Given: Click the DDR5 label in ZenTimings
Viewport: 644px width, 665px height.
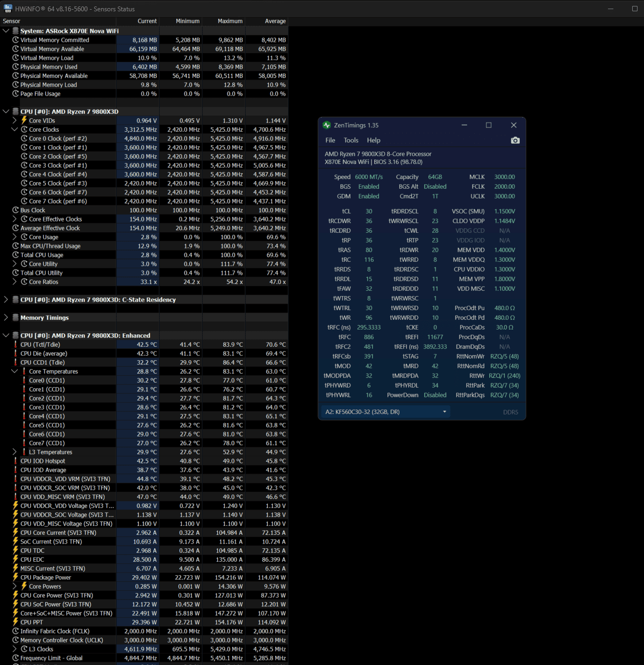Looking at the screenshot, I should point(511,412).
